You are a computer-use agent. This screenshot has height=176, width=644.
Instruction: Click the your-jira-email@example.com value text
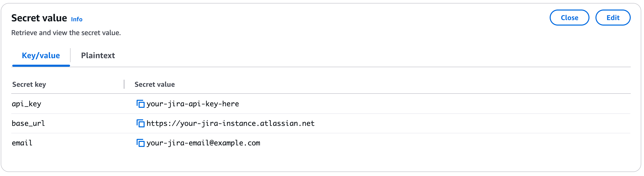tap(203, 143)
